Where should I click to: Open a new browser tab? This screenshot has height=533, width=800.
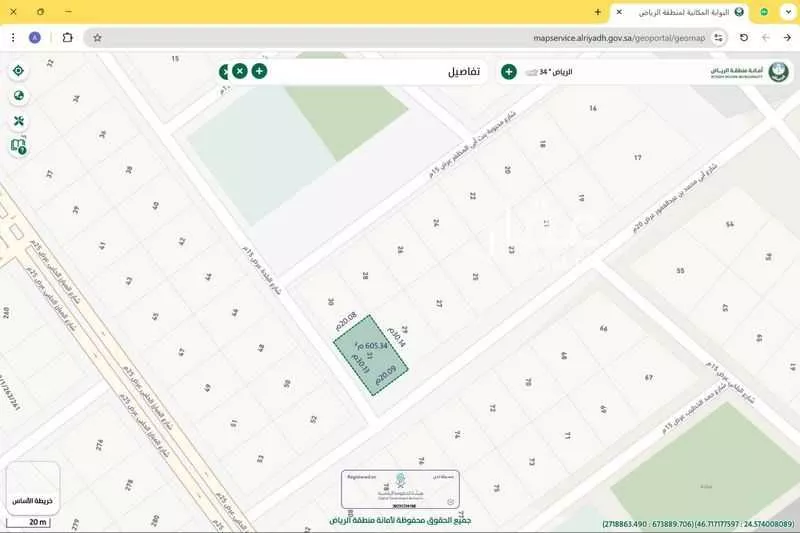tap(598, 12)
